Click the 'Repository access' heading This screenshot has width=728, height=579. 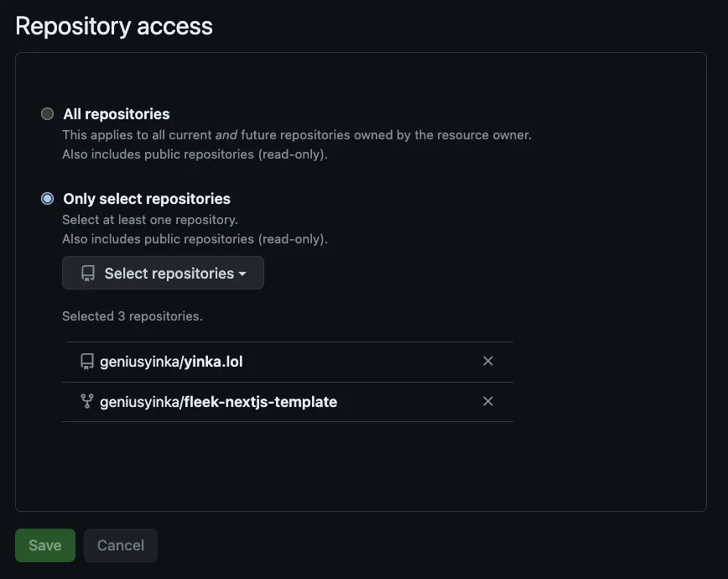tap(114, 26)
